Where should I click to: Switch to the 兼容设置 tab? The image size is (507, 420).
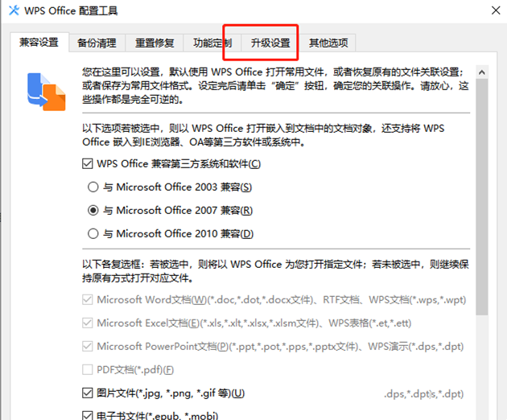(x=39, y=43)
